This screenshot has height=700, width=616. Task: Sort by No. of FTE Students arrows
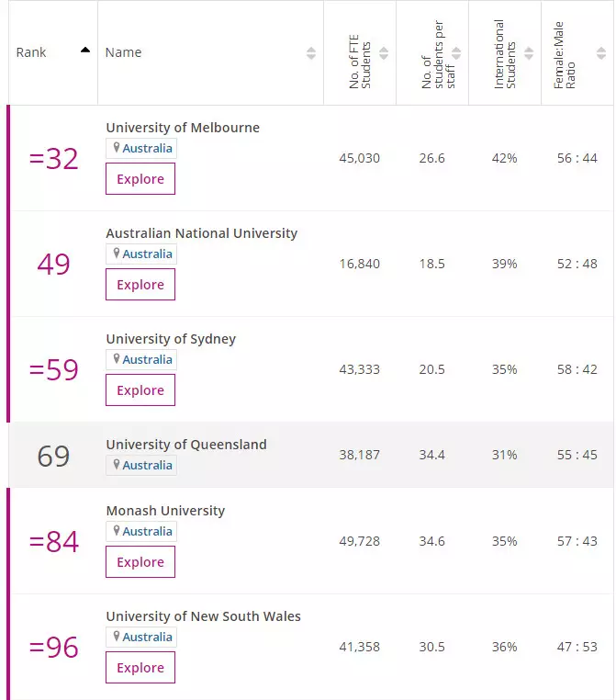pos(384,53)
